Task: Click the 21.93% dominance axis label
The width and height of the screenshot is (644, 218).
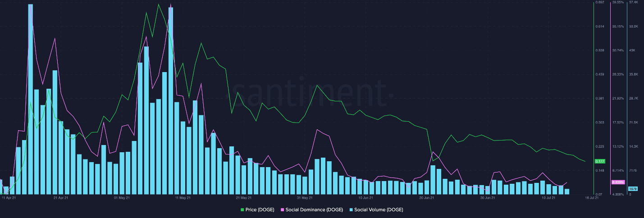Action: (x=617, y=98)
